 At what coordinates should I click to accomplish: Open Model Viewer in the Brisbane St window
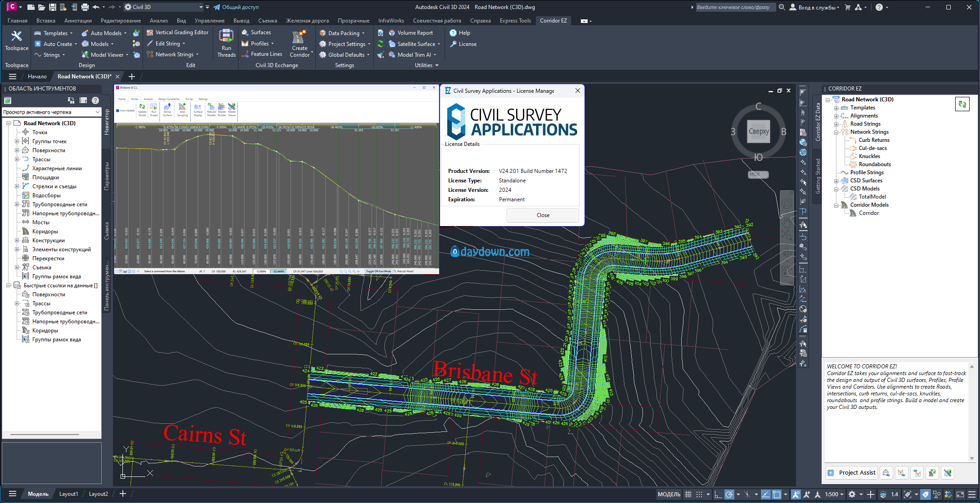click(232, 110)
